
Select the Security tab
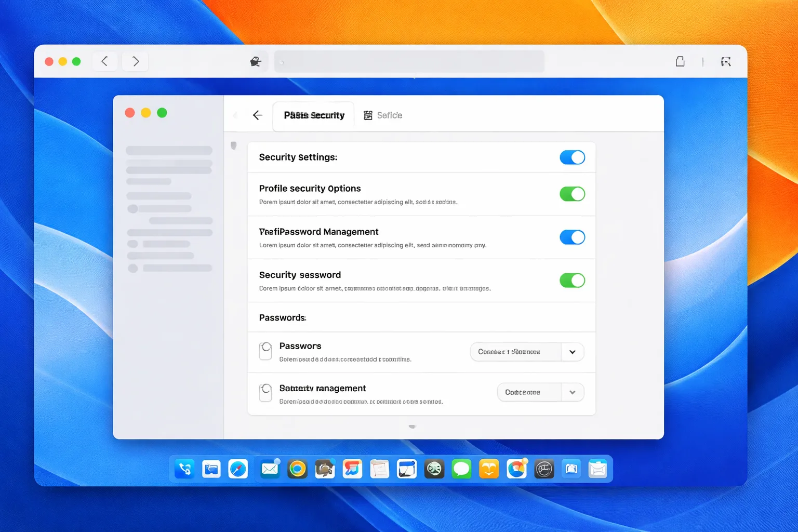(314, 116)
